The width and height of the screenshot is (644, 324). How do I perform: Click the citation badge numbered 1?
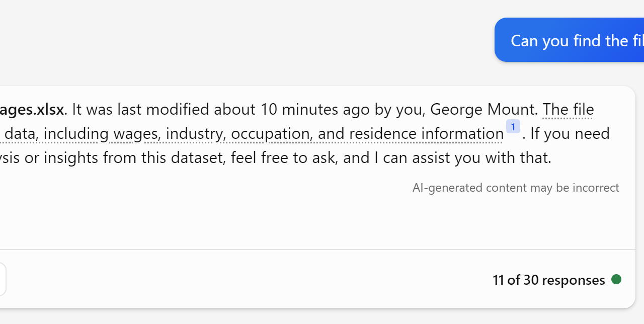(x=513, y=127)
